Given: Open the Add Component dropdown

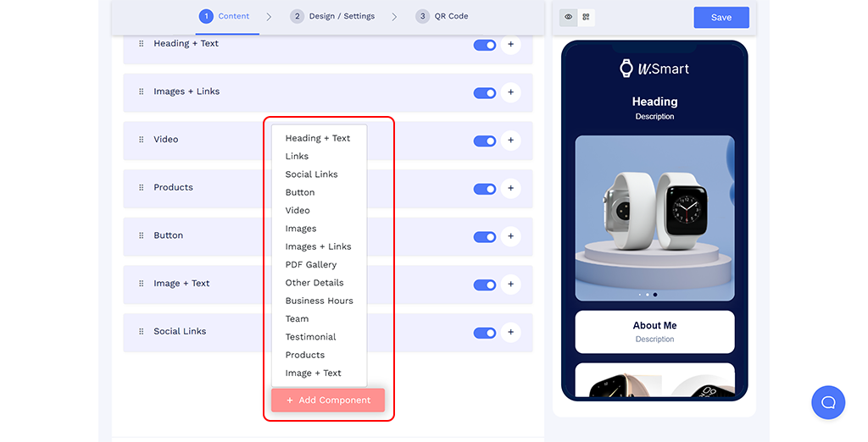Looking at the screenshot, I should tap(328, 401).
